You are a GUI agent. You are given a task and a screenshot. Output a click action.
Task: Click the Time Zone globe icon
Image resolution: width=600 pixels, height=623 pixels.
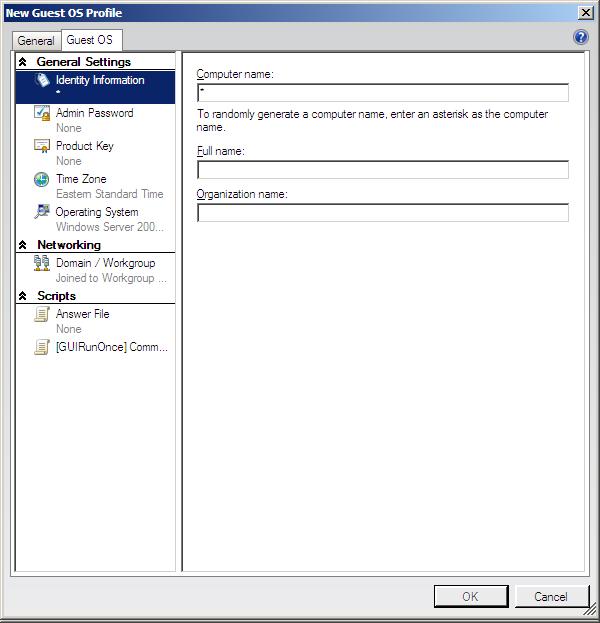pos(42,180)
